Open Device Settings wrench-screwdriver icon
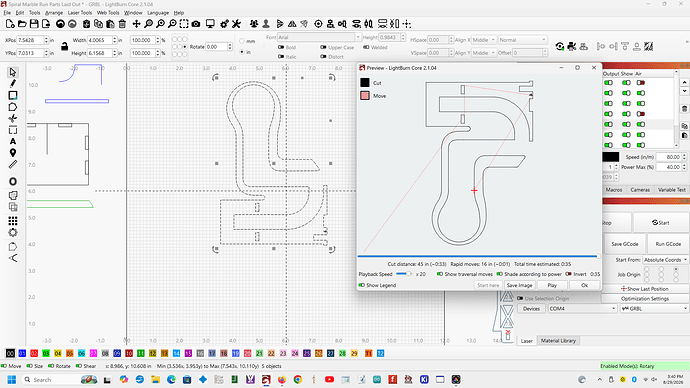 click(x=236, y=24)
